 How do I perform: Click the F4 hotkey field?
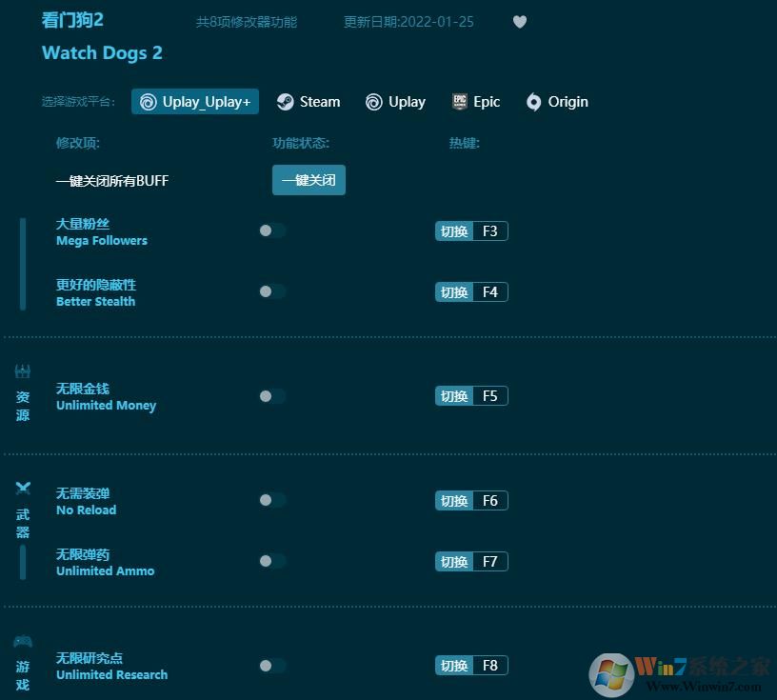point(490,292)
